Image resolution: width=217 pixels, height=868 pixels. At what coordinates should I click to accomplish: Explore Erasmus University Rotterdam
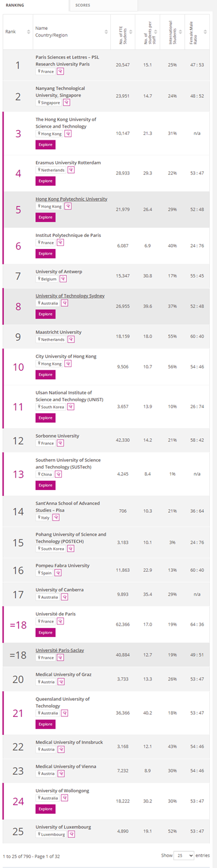[46, 181]
